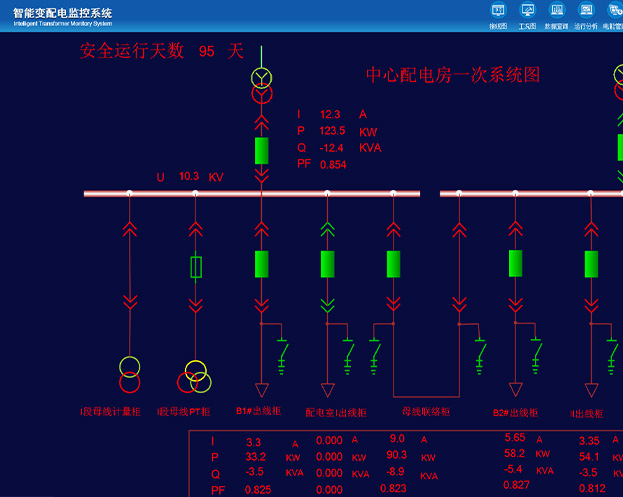Select the I段母线计量柜 transformer symbol
This screenshot has height=497, width=623.
[130, 374]
